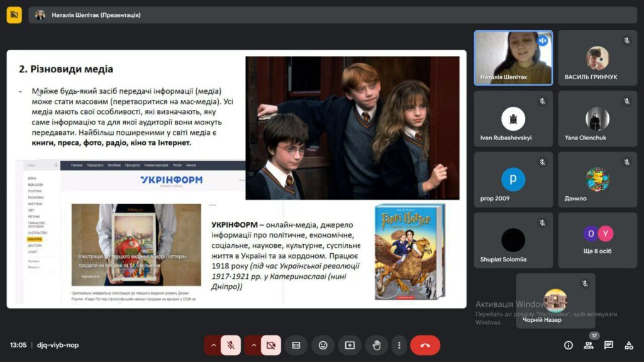
Task: Click the present screen button
Action: [x=350, y=345]
